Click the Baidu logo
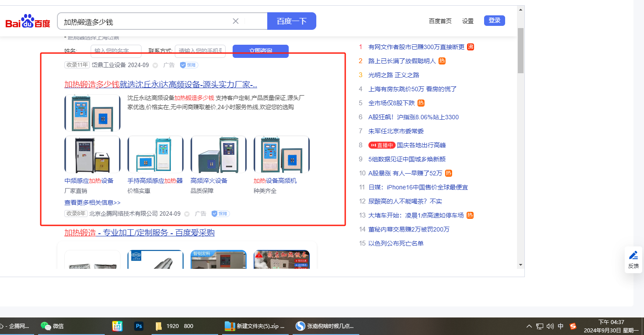The width and height of the screenshot is (644, 335). (28, 21)
